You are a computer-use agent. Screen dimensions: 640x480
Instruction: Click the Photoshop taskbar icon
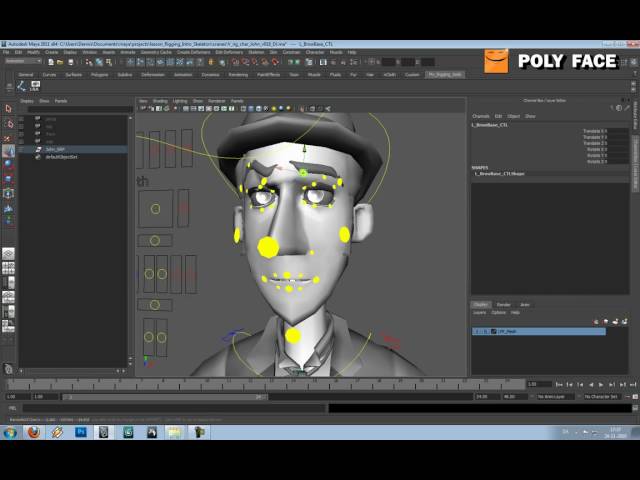(x=81, y=432)
